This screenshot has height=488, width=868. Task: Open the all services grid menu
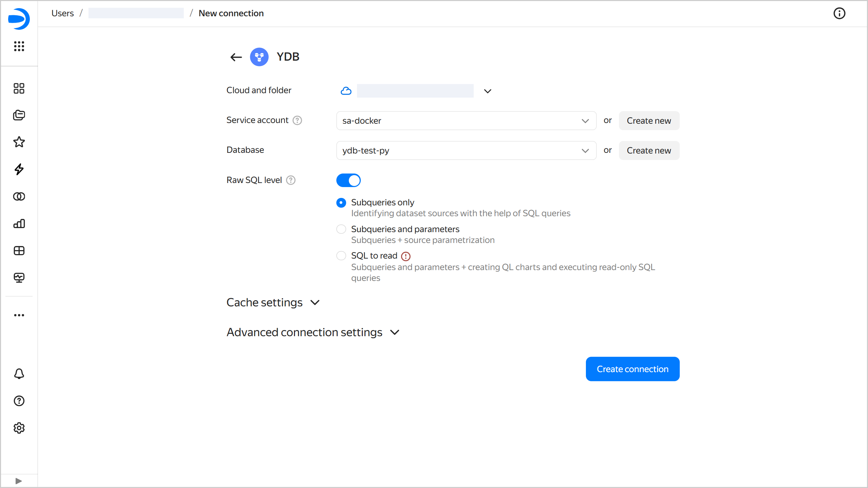(19, 46)
